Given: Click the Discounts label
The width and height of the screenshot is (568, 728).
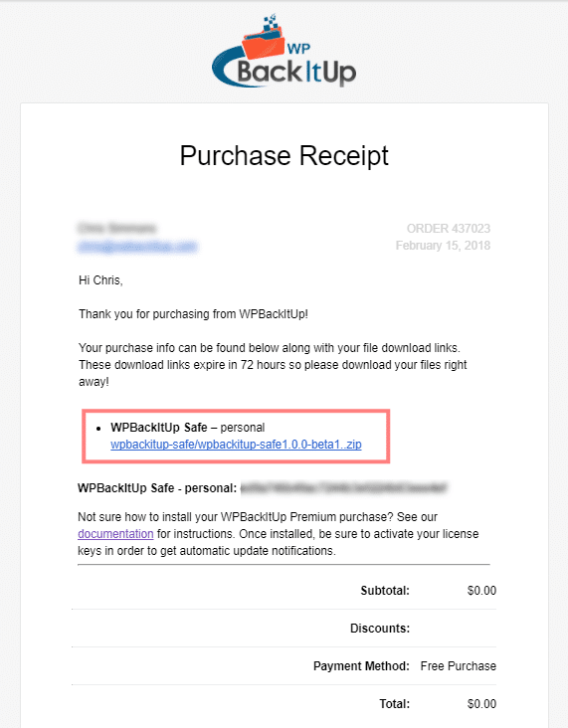Looking at the screenshot, I should 380,629.
